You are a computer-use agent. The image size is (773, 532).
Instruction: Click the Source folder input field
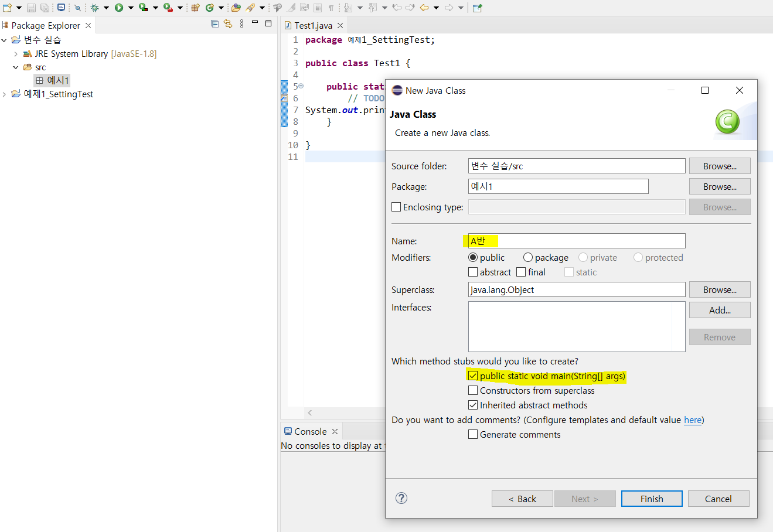[x=577, y=166]
